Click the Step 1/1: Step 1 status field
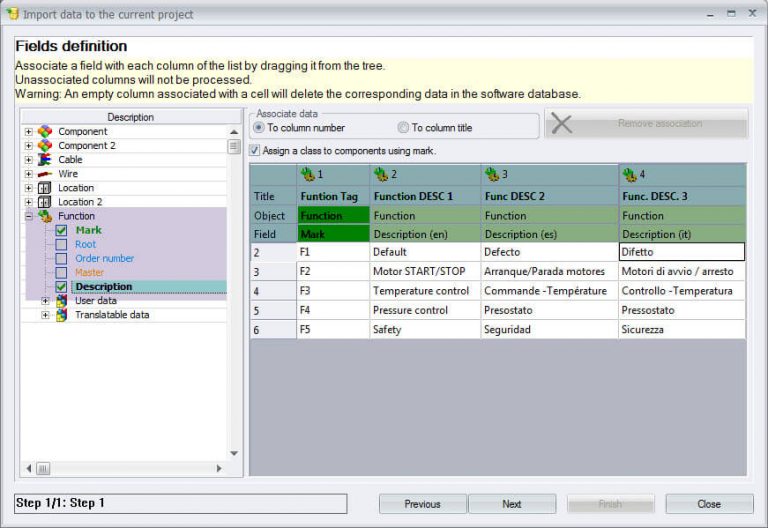The width and height of the screenshot is (768, 528). pyautogui.click(x=181, y=504)
